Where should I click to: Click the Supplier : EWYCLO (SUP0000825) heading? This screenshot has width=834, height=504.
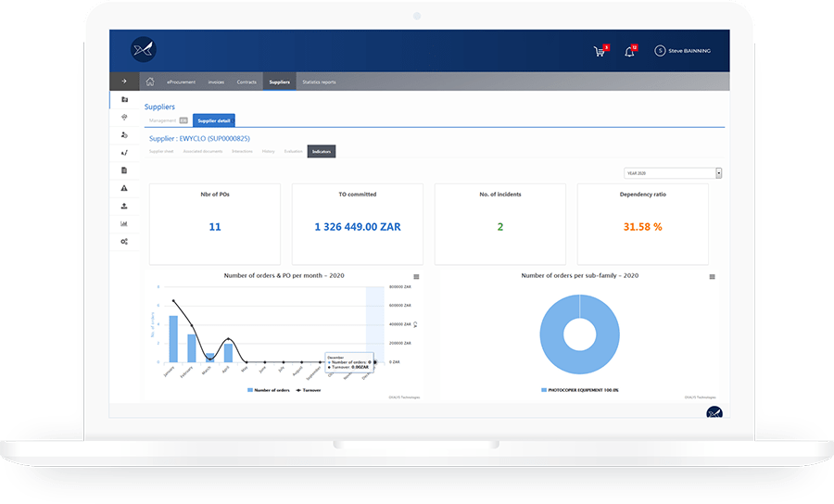click(199, 139)
